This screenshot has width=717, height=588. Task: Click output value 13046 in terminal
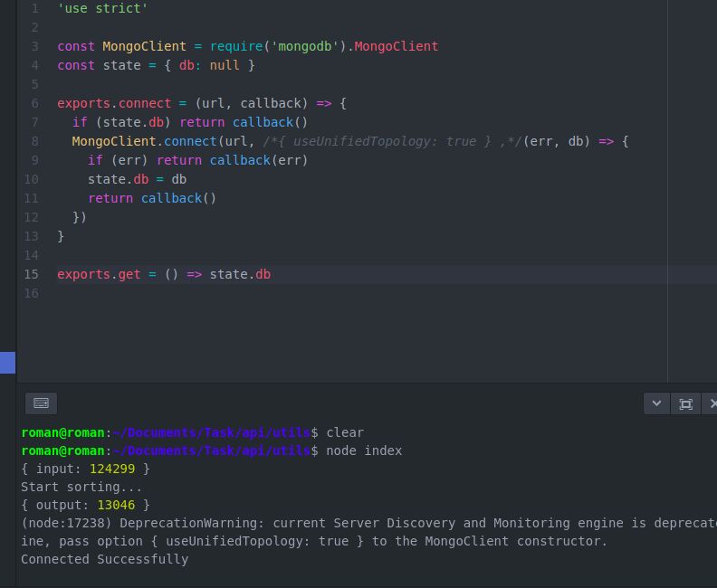point(116,505)
